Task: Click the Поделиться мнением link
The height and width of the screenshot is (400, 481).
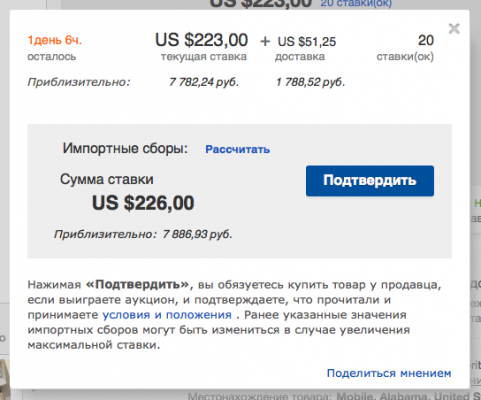Action: [389, 373]
